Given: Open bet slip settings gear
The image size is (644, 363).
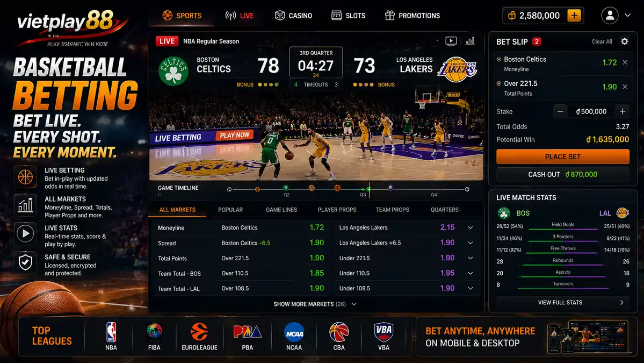Looking at the screenshot, I should [624, 41].
